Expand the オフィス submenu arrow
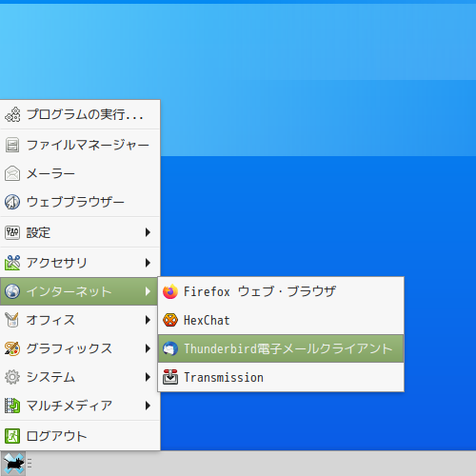The height and width of the screenshot is (476, 476). [x=148, y=320]
